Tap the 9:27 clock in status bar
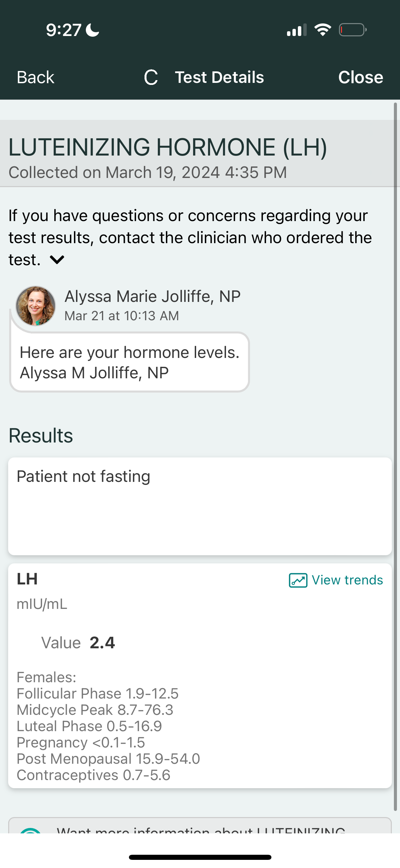The height and width of the screenshot is (868, 400). (x=63, y=30)
